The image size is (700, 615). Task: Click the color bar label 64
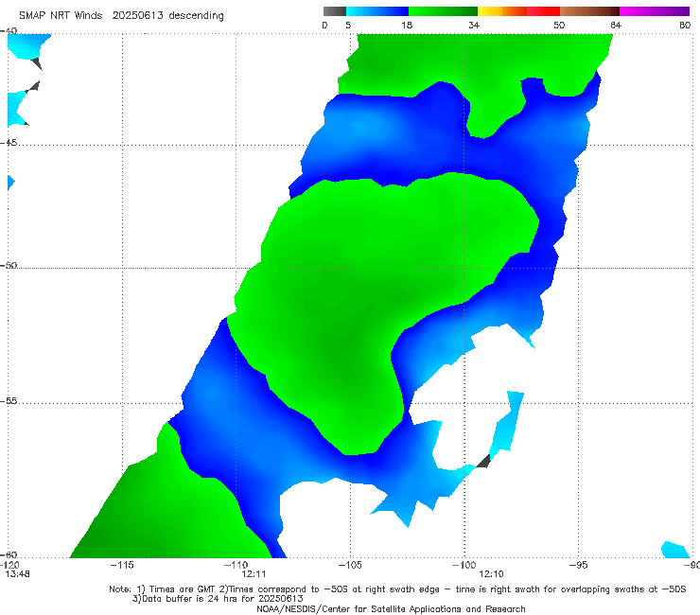tap(616, 25)
